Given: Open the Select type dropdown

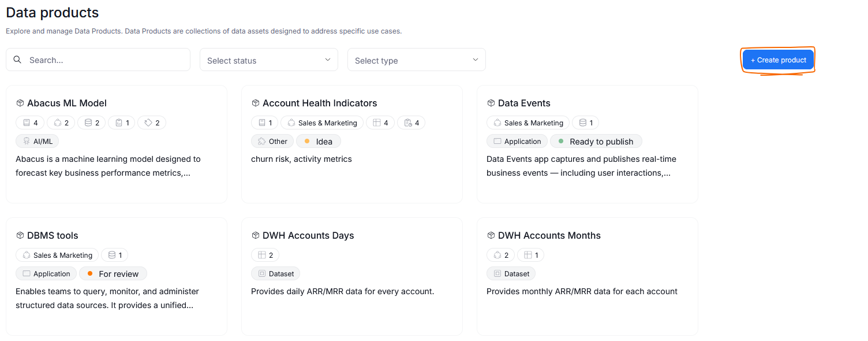Looking at the screenshot, I should (417, 60).
